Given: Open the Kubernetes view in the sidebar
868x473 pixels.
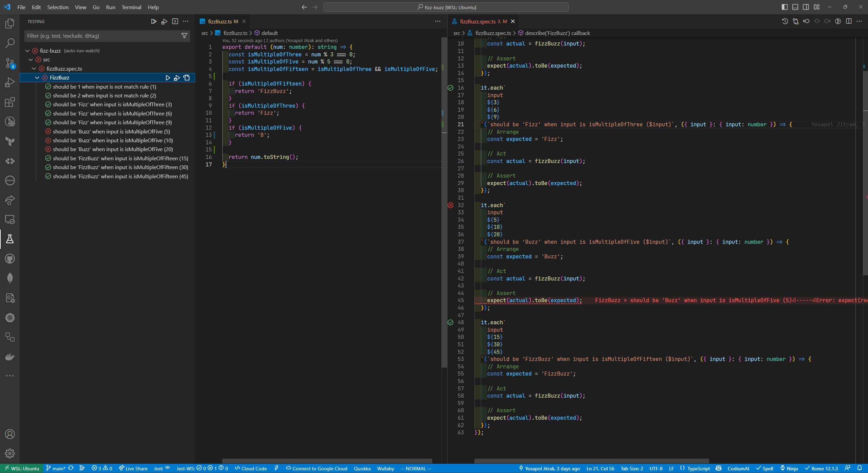Looking at the screenshot, I should pos(10,318).
